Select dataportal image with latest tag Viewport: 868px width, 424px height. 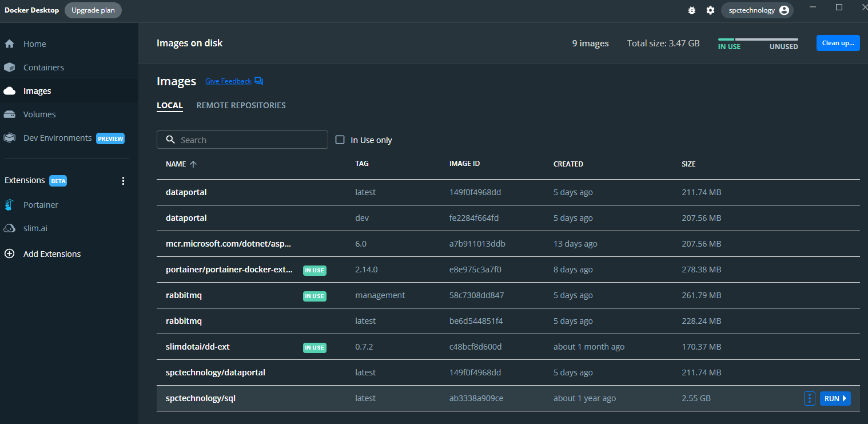(x=508, y=192)
